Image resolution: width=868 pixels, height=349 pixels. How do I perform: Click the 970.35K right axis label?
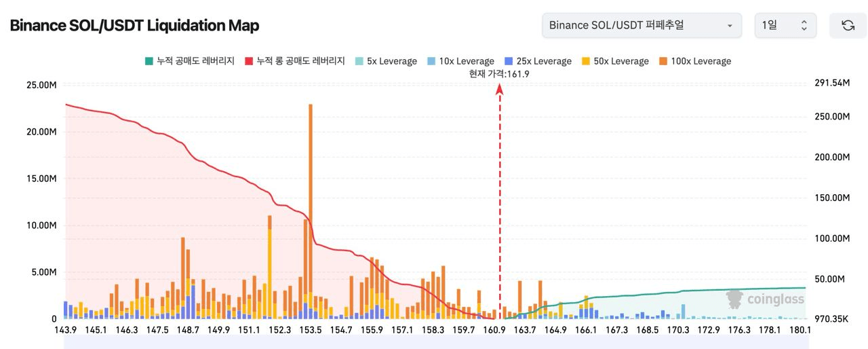[831, 318]
